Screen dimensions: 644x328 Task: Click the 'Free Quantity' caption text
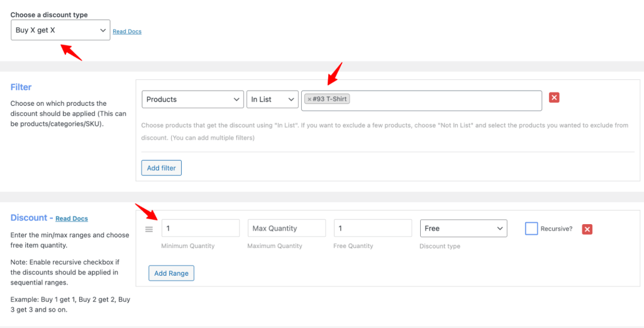353,246
